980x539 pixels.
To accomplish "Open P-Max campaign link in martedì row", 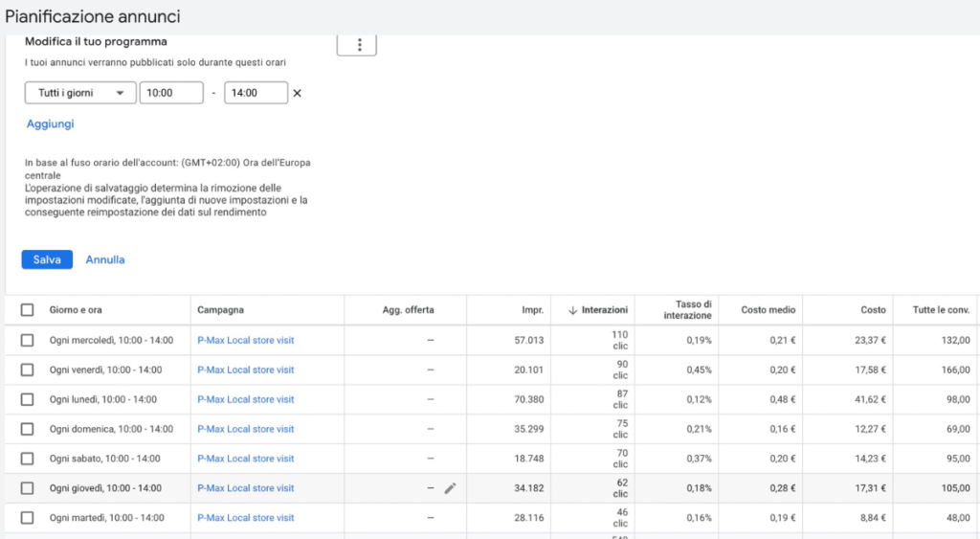I will (x=246, y=518).
